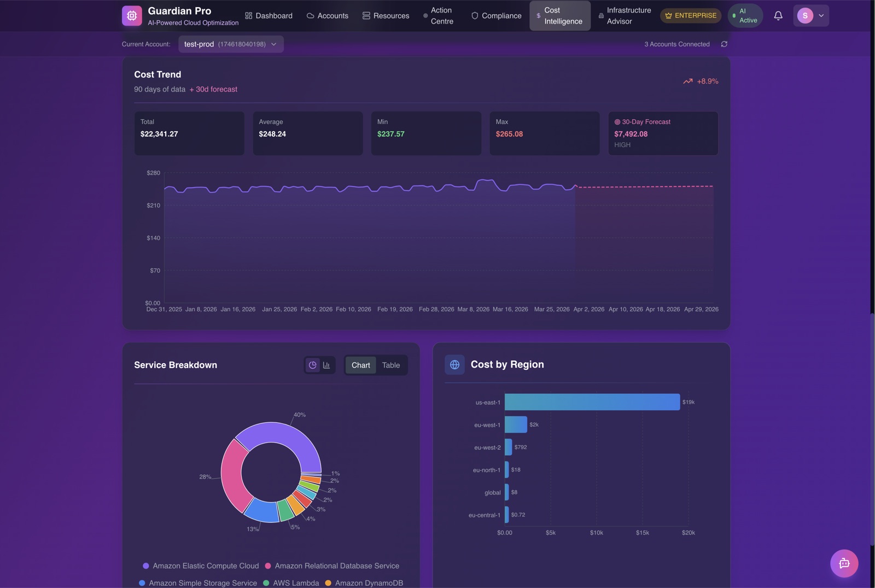Switch to the Compliance section
Image resolution: width=875 pixels, height=588 pixels.
click(x=495, y=15)
